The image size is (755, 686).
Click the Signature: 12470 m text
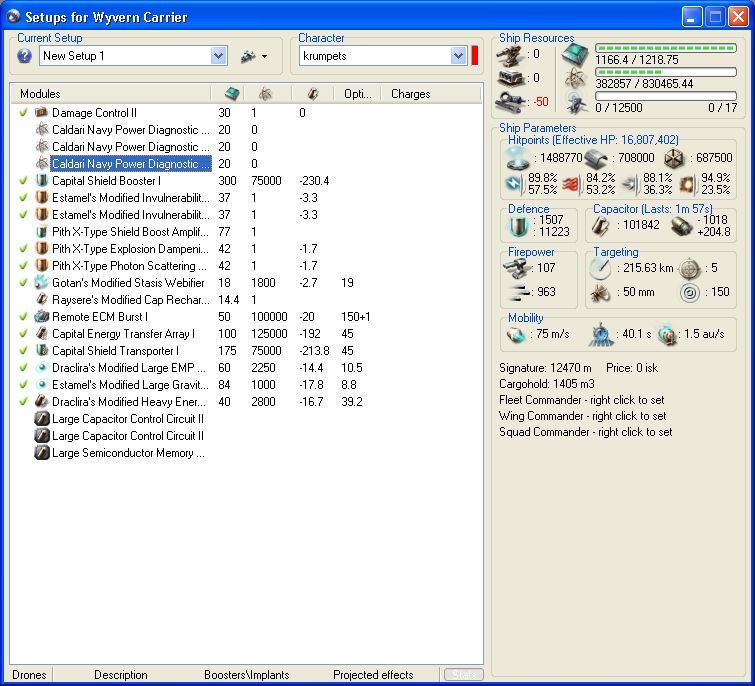545,368
